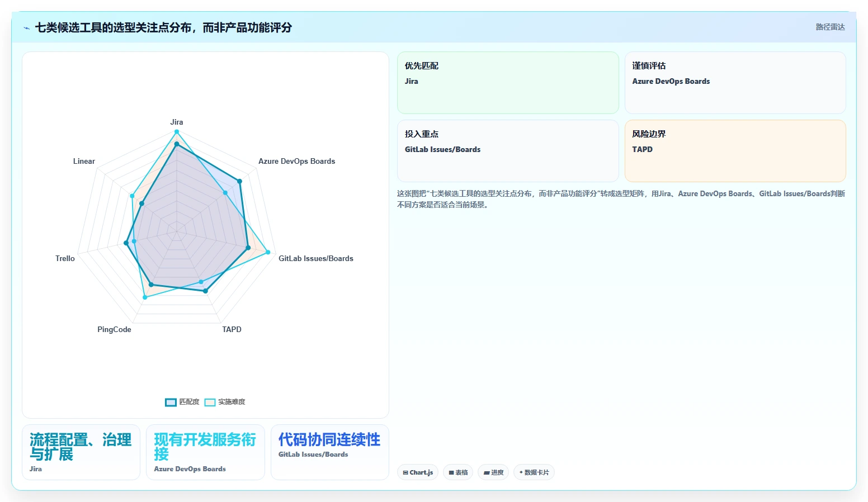Select the 数据卡片 tag chip

(534, 472)
